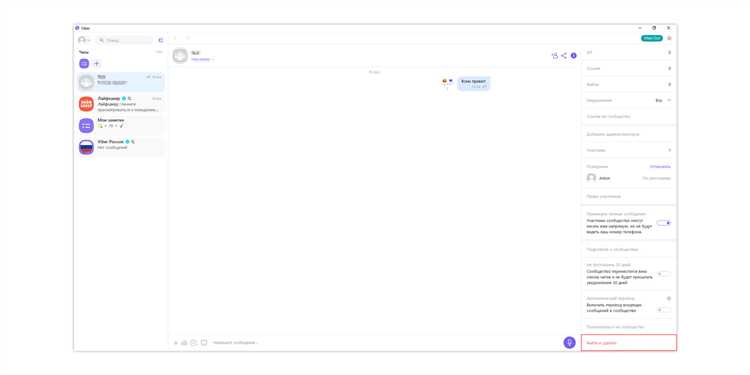Open the participants' rights row
This screenshot has height=375, width=750.
pyautogui.click(x=629, y=196)
